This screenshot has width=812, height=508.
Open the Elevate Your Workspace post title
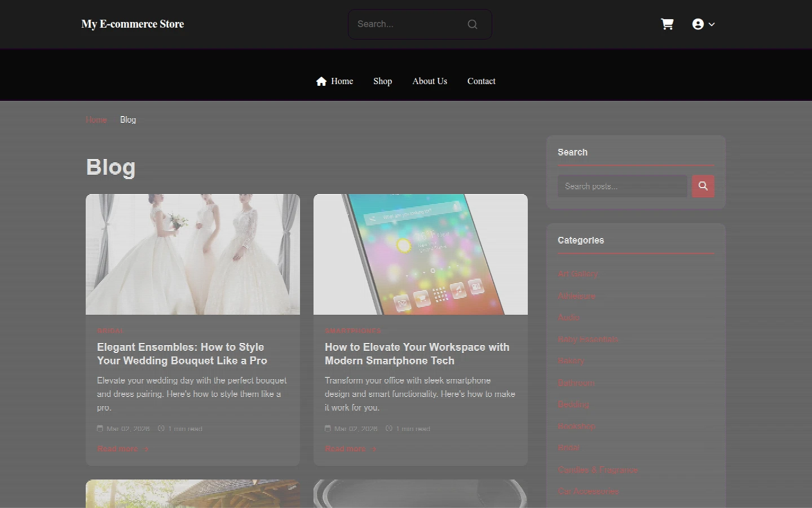(417, 354)
